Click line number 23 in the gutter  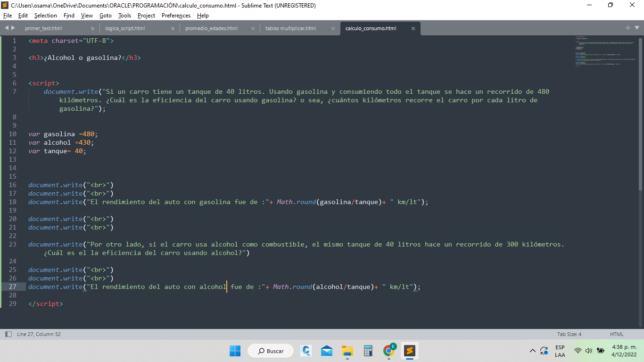[x=12, y=244]
